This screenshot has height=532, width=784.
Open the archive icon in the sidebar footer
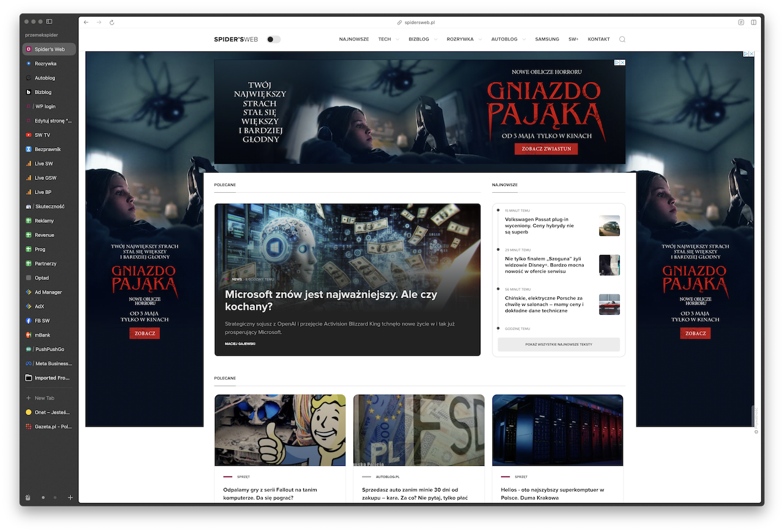[x=28, y=498]
